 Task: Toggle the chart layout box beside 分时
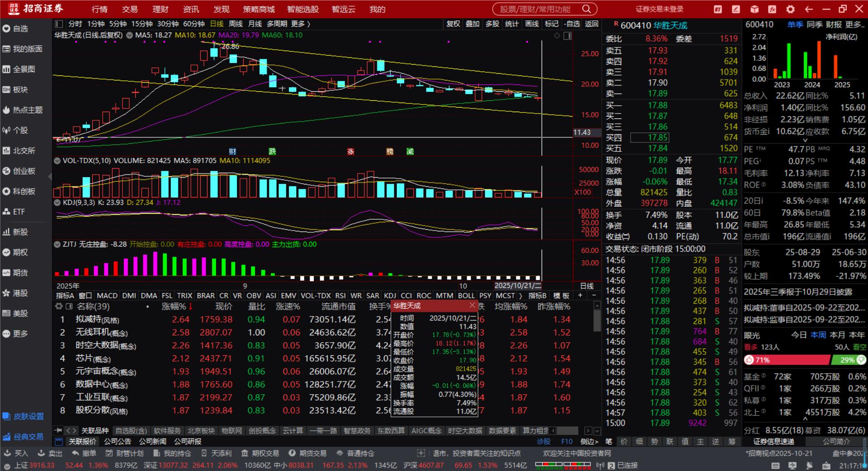tap(59, 24)
